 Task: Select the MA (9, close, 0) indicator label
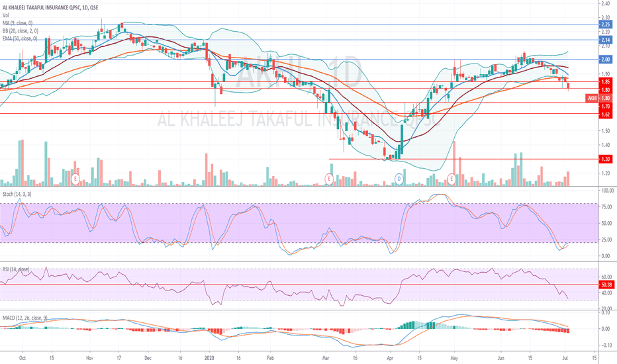[x=17, y=23]
